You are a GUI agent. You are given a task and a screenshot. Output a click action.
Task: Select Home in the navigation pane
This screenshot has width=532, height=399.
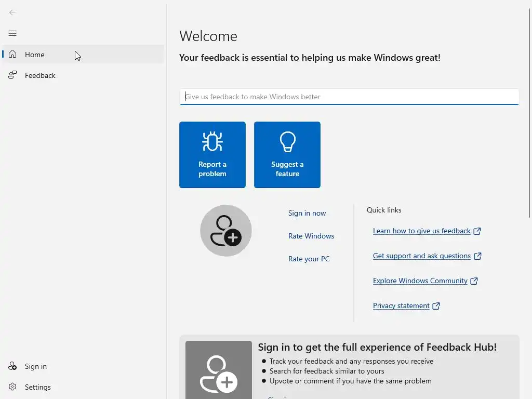point(83,54)
